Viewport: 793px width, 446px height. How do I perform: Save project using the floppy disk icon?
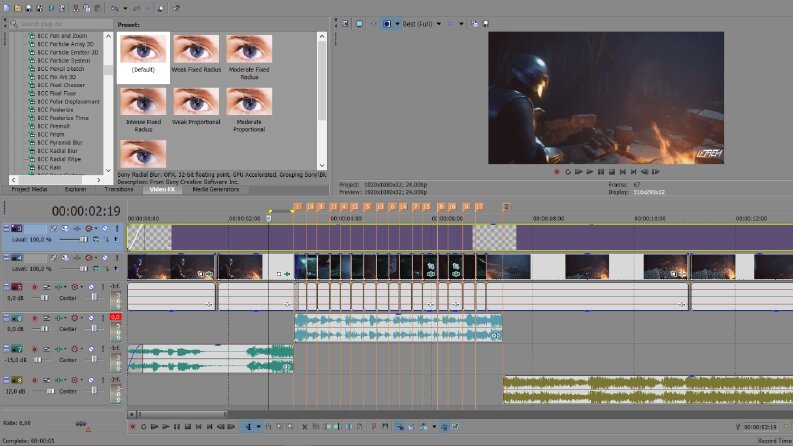(28, 8)
